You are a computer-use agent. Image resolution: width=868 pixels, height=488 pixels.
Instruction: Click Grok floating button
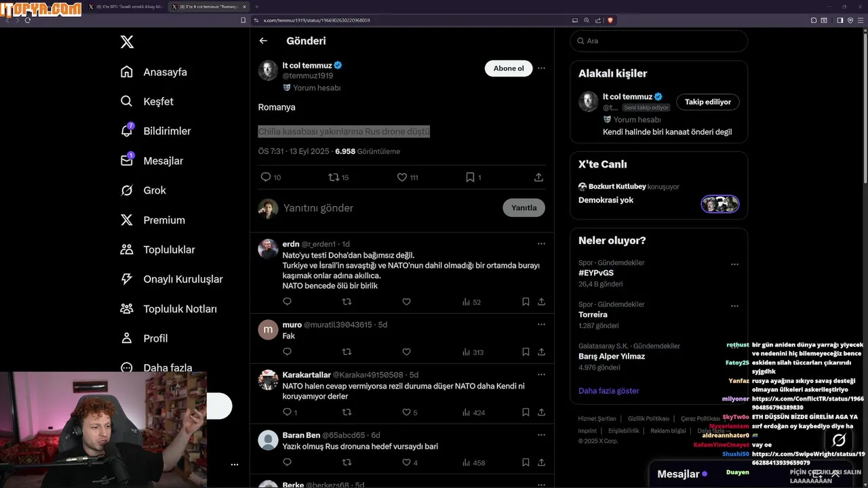pos(839,441)
